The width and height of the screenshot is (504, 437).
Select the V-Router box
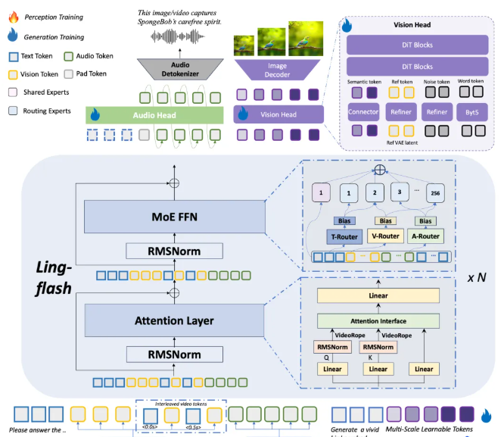[384, 236]
